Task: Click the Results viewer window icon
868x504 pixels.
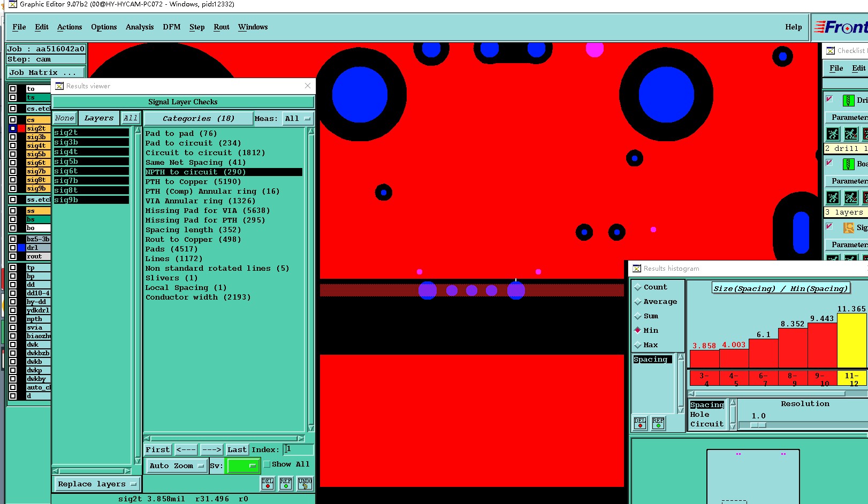Action: [59, 86]
